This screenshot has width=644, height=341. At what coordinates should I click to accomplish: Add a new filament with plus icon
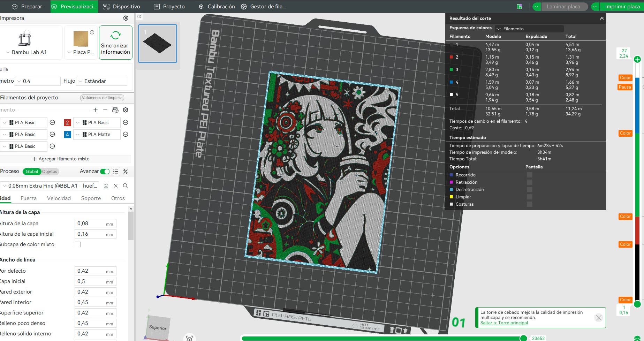[96, 110]
